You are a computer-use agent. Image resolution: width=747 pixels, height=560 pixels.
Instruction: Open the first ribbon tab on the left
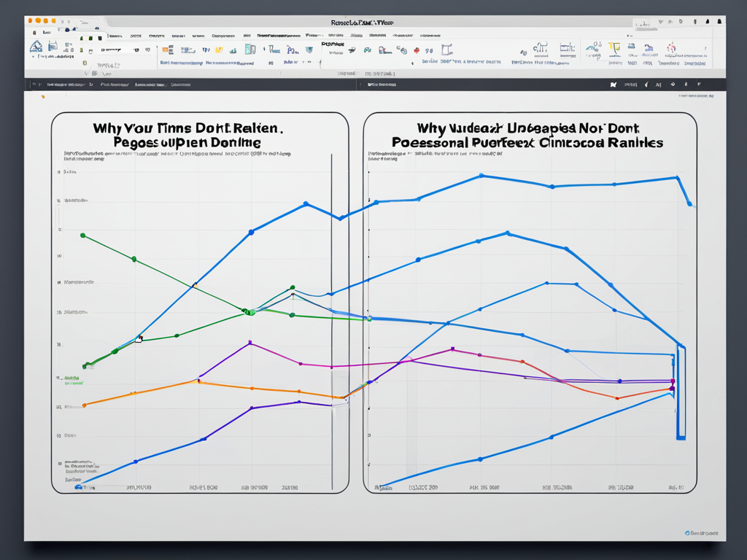[x=47, y=34]
